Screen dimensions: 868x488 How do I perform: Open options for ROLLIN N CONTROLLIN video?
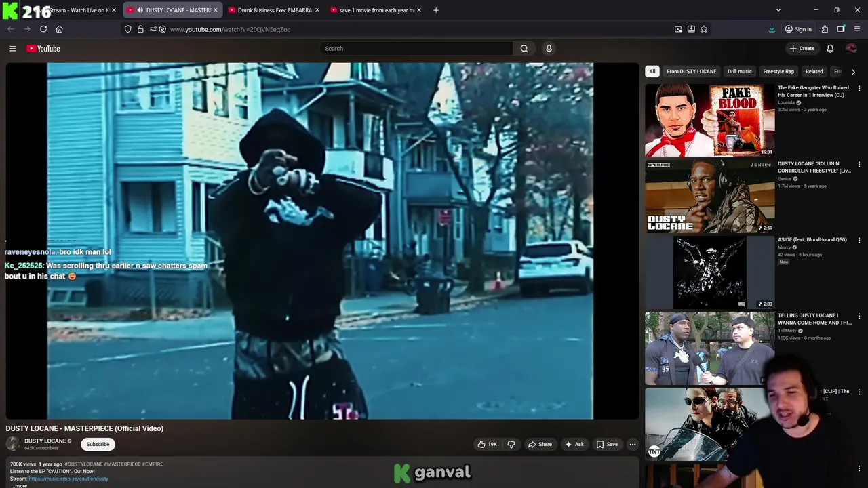point(859,164)
